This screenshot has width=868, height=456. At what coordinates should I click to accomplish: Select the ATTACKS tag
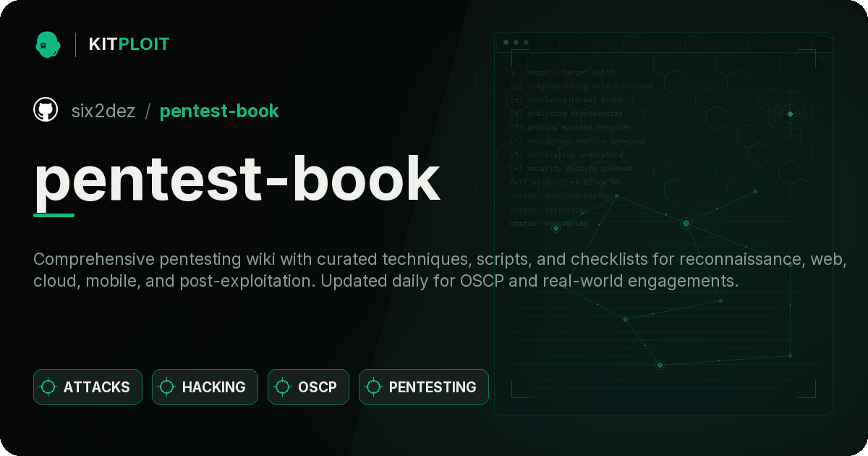coord(88,387)
